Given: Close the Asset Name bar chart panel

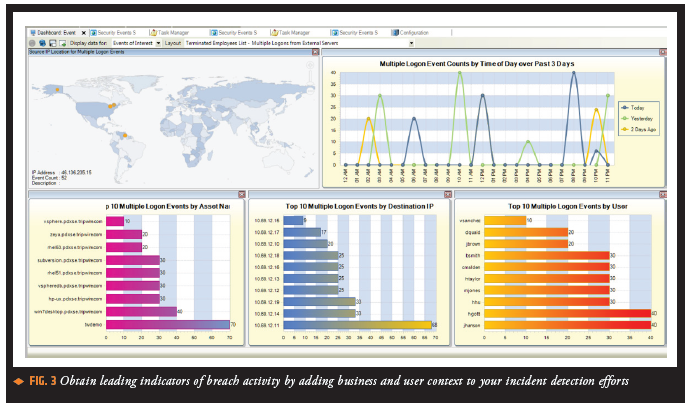Looking at the screenshot, I should coord(241,194).
